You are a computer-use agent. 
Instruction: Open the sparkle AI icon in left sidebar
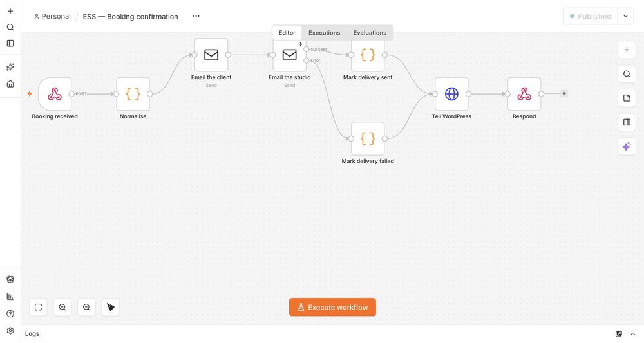(x=10, y=67)
